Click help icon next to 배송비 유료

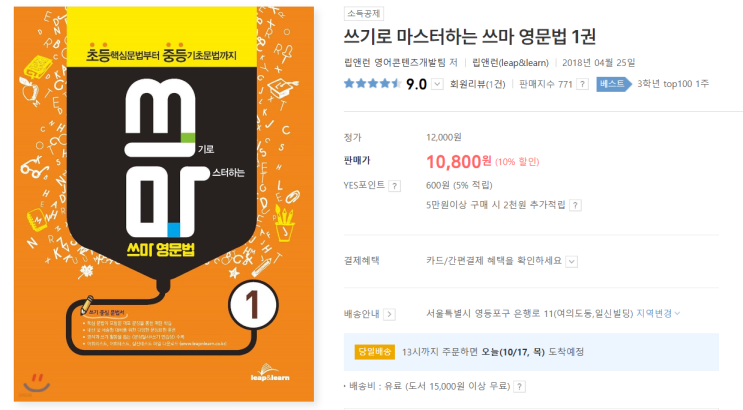coord(520,387)
